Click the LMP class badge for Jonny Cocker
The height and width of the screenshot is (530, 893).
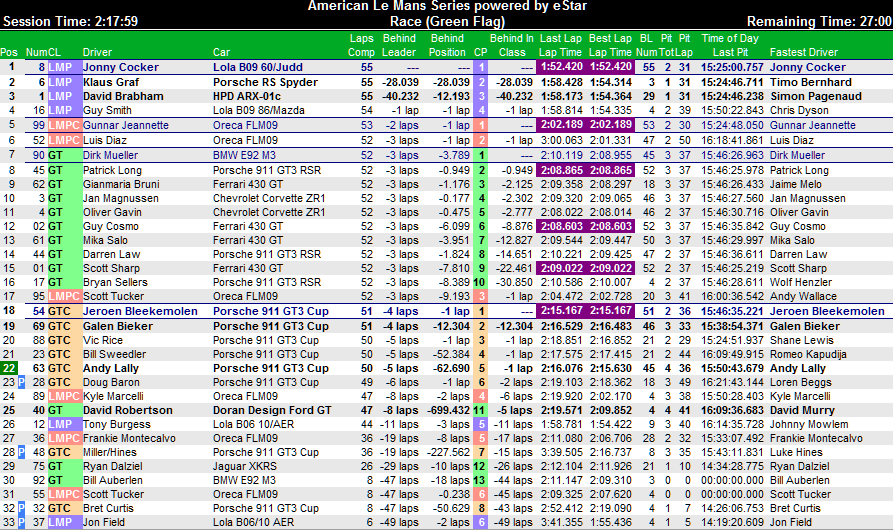tap(63, 67)
